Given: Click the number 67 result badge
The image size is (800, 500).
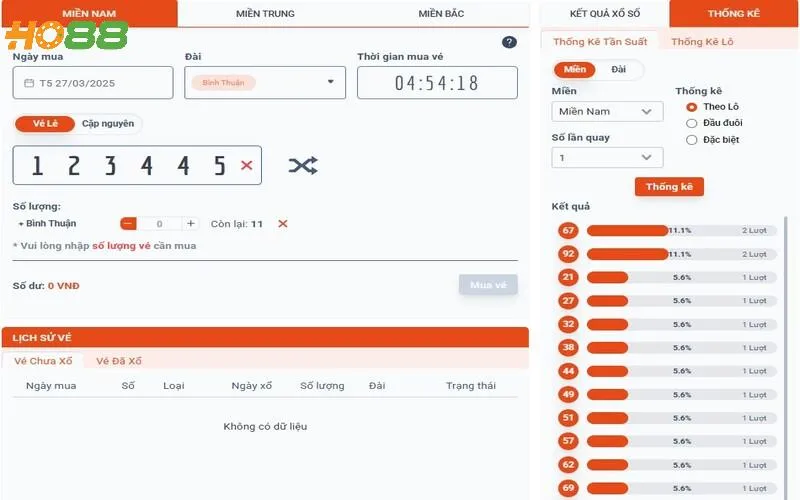Looking at the screenshot, I should [568, 230].
